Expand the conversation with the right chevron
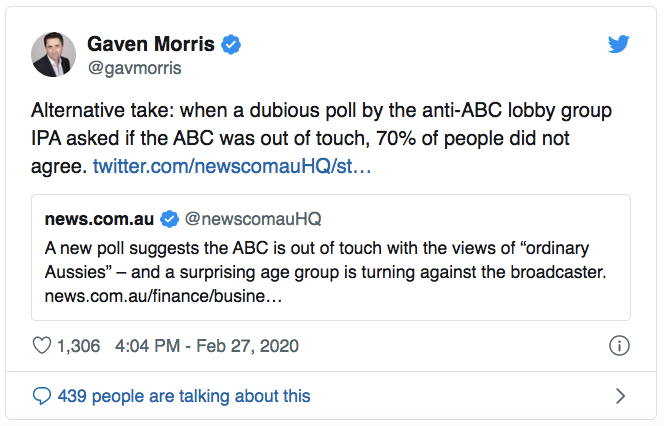 tap(620, 396)
